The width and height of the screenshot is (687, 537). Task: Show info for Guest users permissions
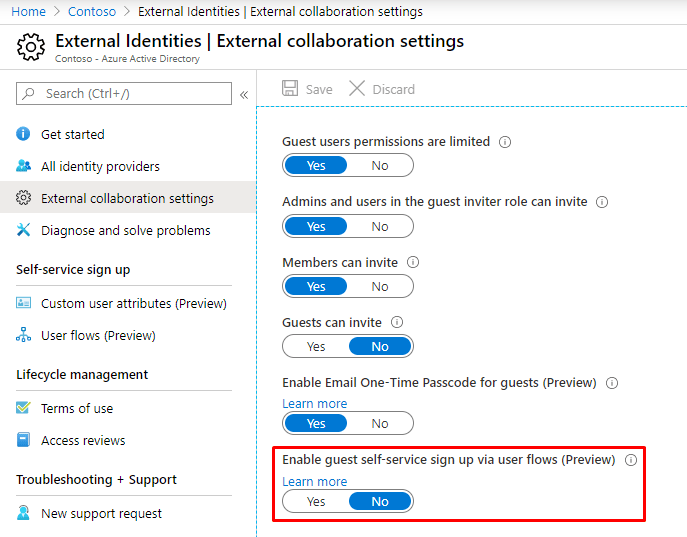pyautogui.click(x=505, y=142)
